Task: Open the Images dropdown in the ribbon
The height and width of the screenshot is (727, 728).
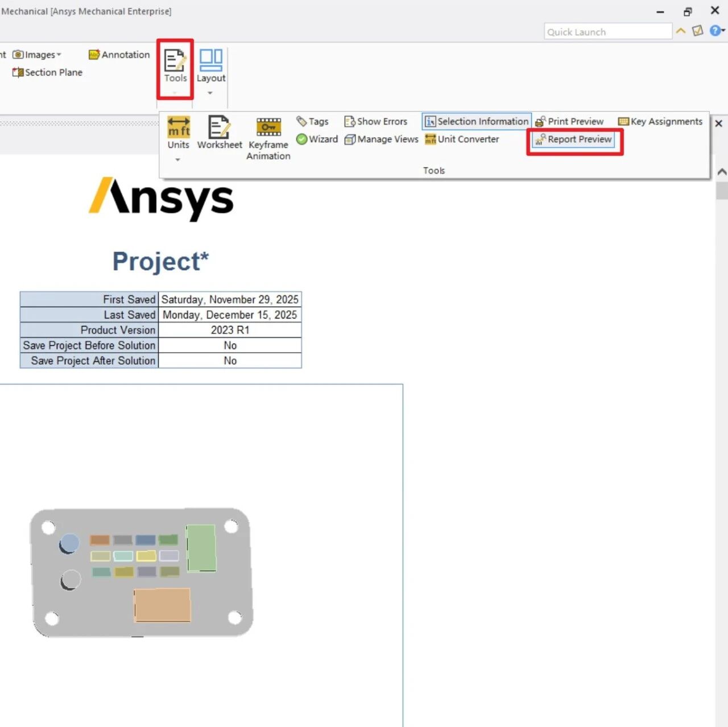Action: [37, 55]
